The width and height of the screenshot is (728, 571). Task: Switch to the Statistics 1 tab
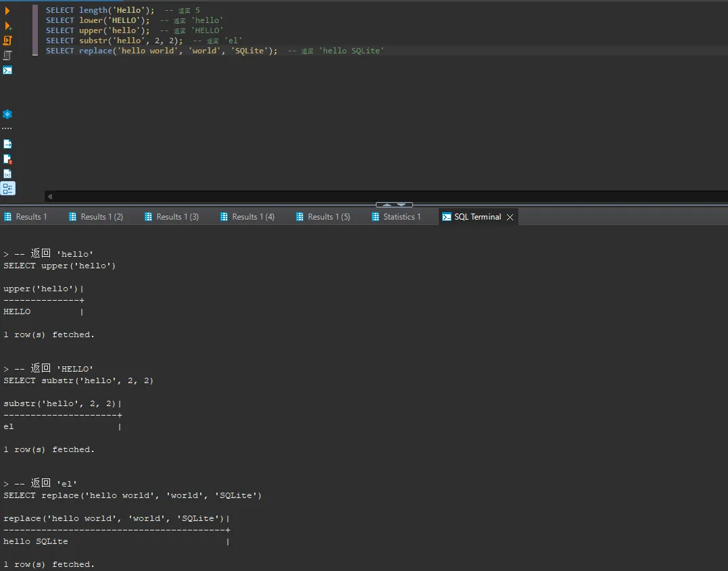[x=397, y=217]
